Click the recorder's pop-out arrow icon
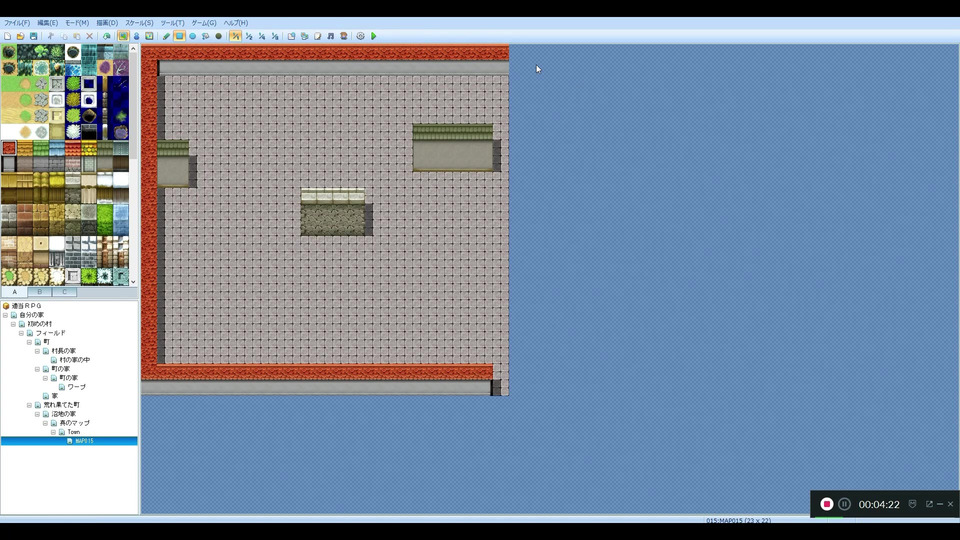 (929, 504)
